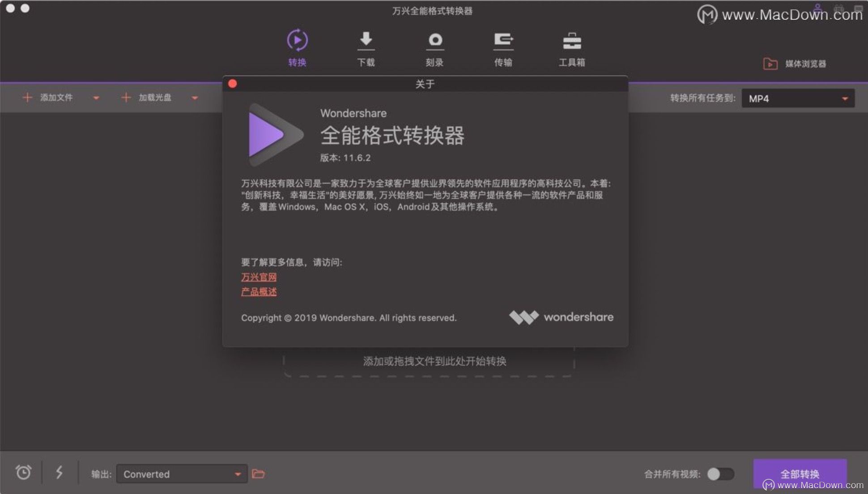Open the 产品概述 product overview link

258,292
